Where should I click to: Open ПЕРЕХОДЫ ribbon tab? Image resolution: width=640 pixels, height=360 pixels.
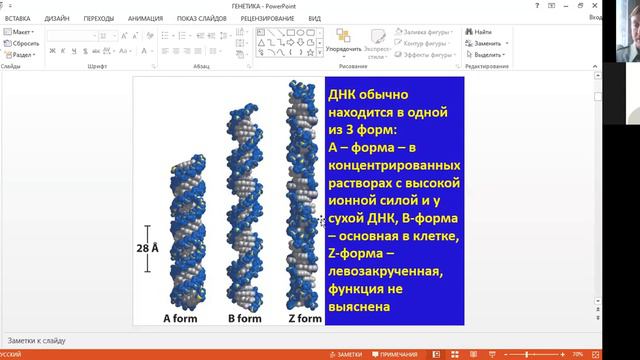click(x=99, y=18)
